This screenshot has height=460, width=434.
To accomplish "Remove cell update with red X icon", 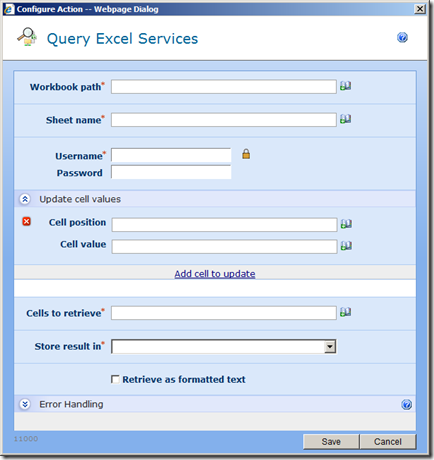I will coord(27,222).
